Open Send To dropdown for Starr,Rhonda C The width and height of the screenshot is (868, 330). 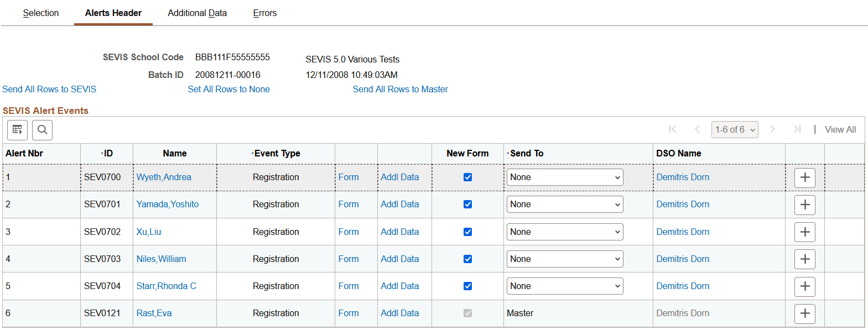tap(565, 286)
